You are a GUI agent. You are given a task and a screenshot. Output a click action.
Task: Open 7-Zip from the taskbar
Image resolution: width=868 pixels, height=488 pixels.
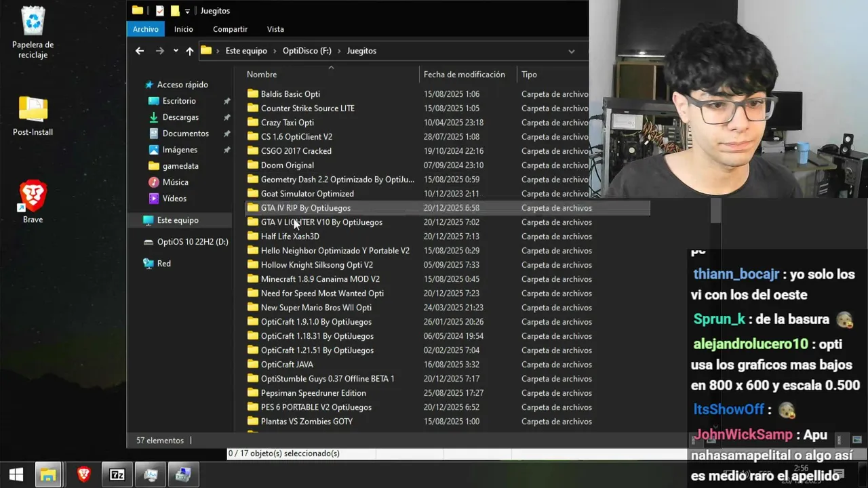(x=117, y=474)
